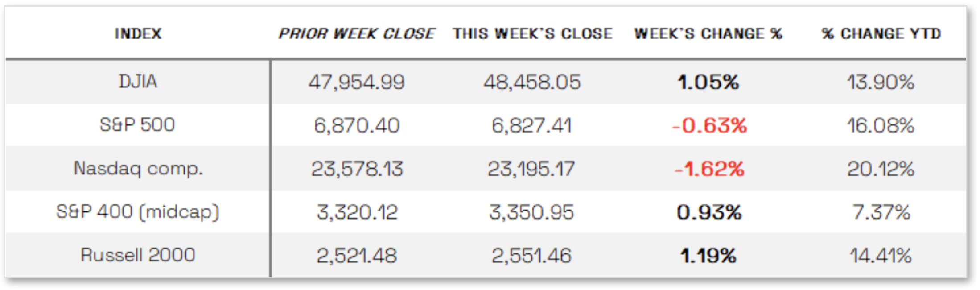Screen dimensions: 980x290
Task: Click the 16.08% S&P 500 YTD value
Action: point(881,125)
